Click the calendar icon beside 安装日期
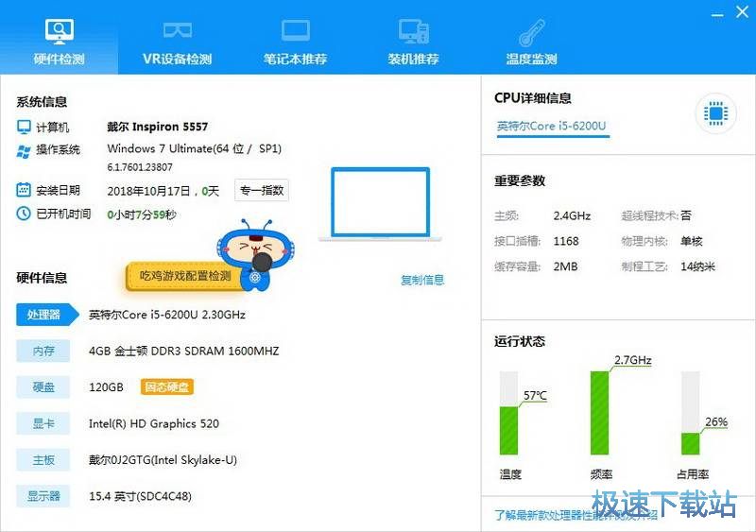The image size is (756, 532). pyautogui.click(x=24, y=190)
